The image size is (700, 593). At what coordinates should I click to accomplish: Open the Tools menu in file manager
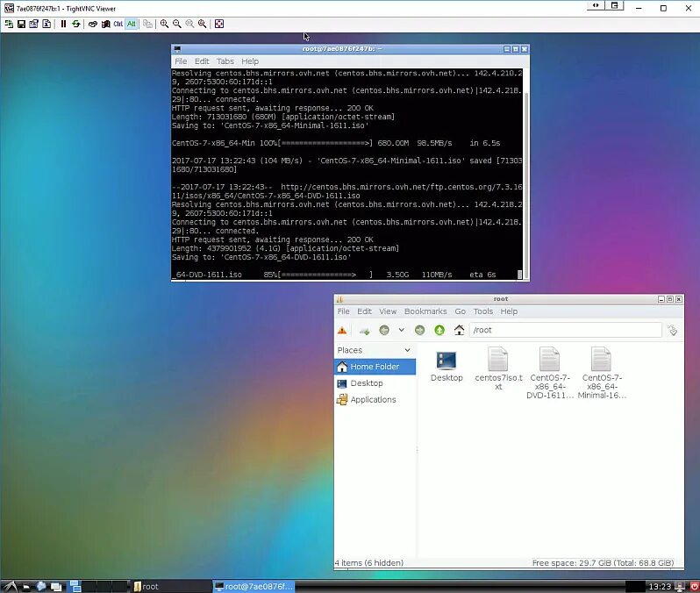click(483, 311)
